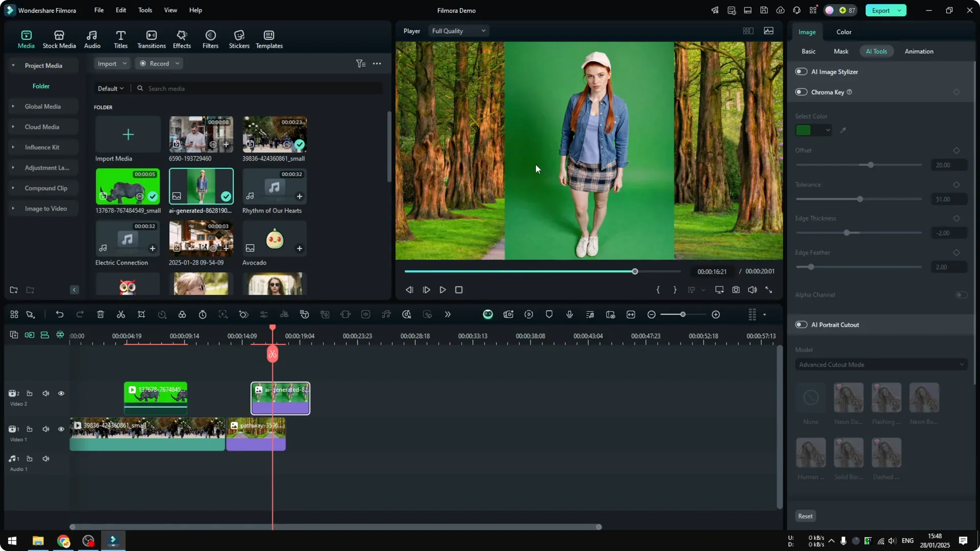Hide the Video 2 track with its eye toggle
The image size is (980, 551).
(61, 393)
